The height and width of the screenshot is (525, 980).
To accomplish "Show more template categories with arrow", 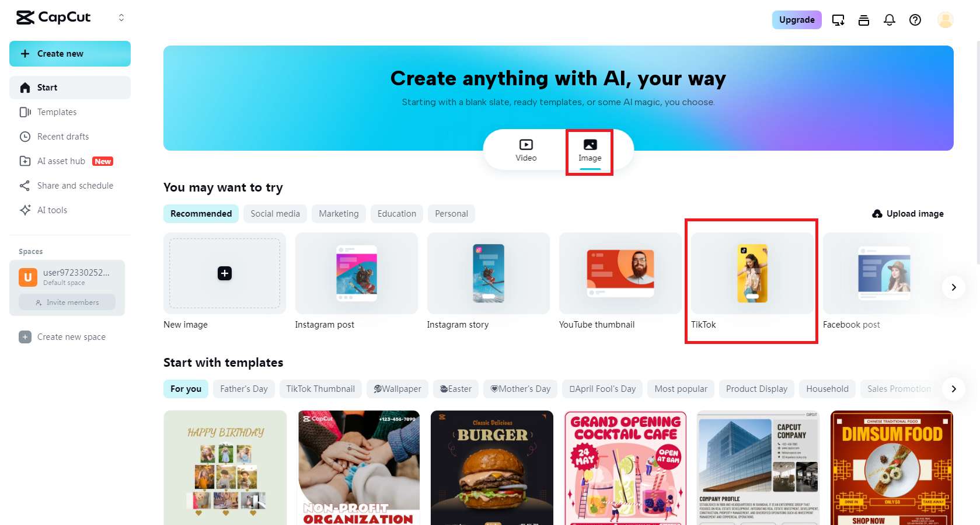I will tap(953, 389).
